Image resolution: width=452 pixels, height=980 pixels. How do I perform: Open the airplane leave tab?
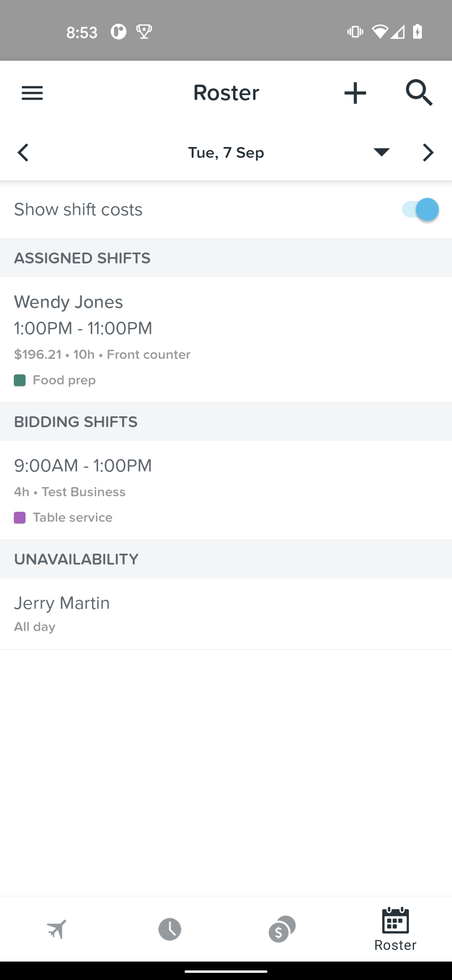tap(56, 929)
